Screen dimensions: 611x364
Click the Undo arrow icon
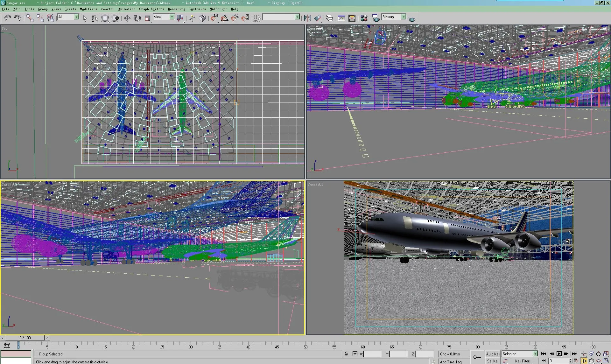point(8,18)
